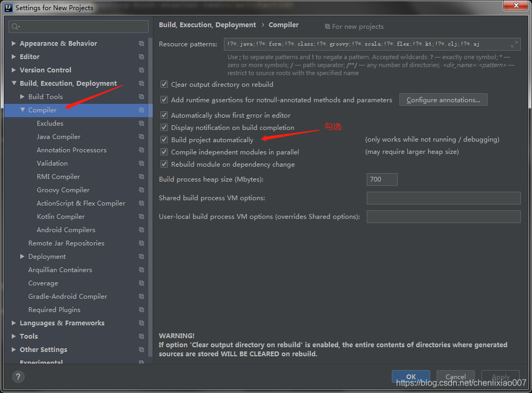Image resolution: width=532 pixels, height=393 pixels.
Task: Open the Excludes settings page
Action: (x=50, y=124)
